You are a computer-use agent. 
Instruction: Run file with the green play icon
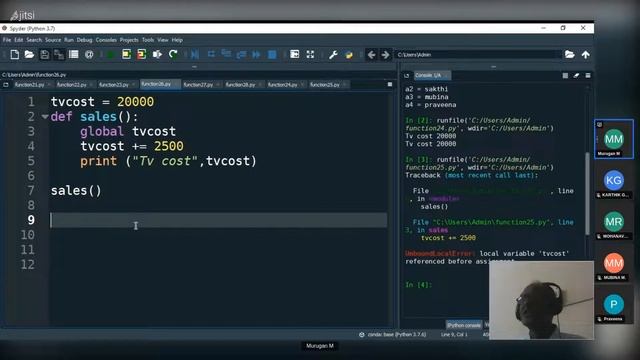pyautogui.click(x=111, y=54)
